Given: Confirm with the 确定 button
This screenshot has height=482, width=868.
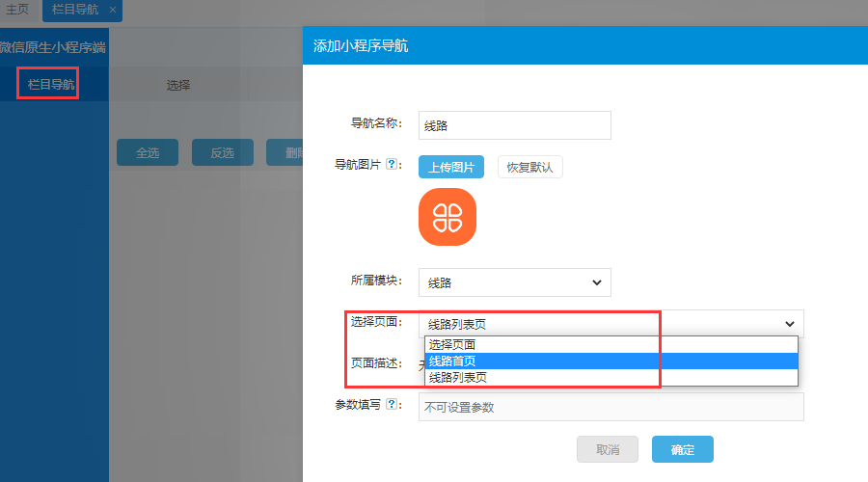Looking at the screenshot, I should tap(682, 449).
